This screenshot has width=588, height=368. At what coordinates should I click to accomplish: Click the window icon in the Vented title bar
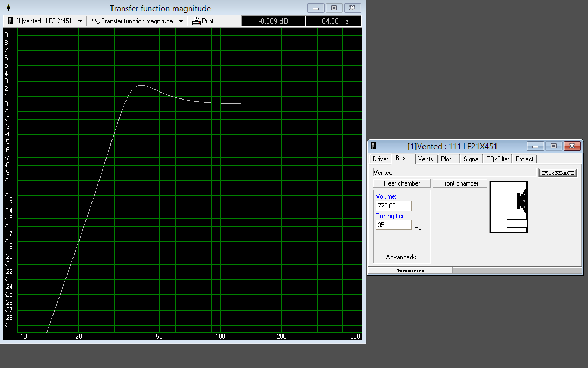pos(373,146)
